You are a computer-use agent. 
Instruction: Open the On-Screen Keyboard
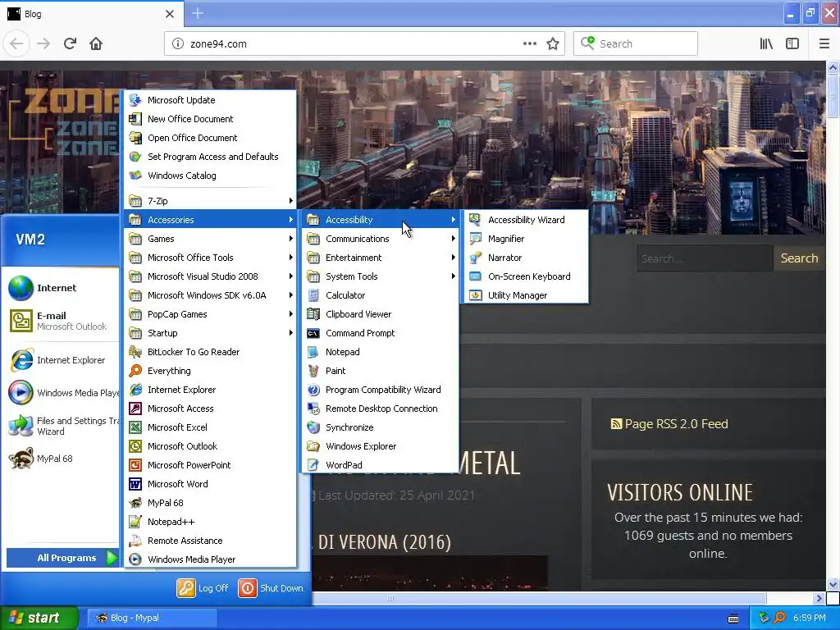[526, 276]
